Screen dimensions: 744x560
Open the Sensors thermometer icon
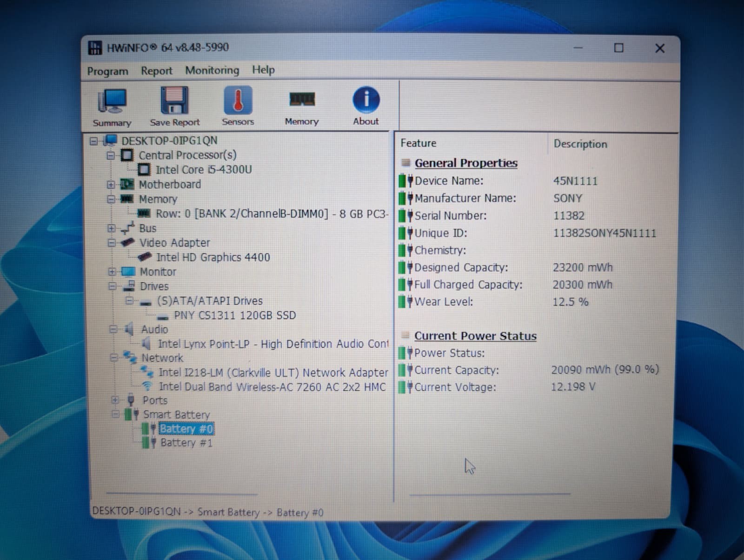pyautogui.click(x=238, y=100)
